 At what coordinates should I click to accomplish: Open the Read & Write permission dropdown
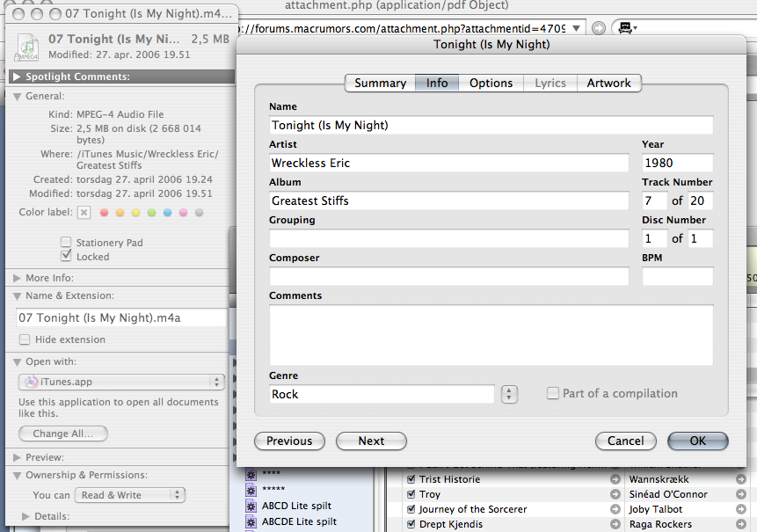(130, 495)
